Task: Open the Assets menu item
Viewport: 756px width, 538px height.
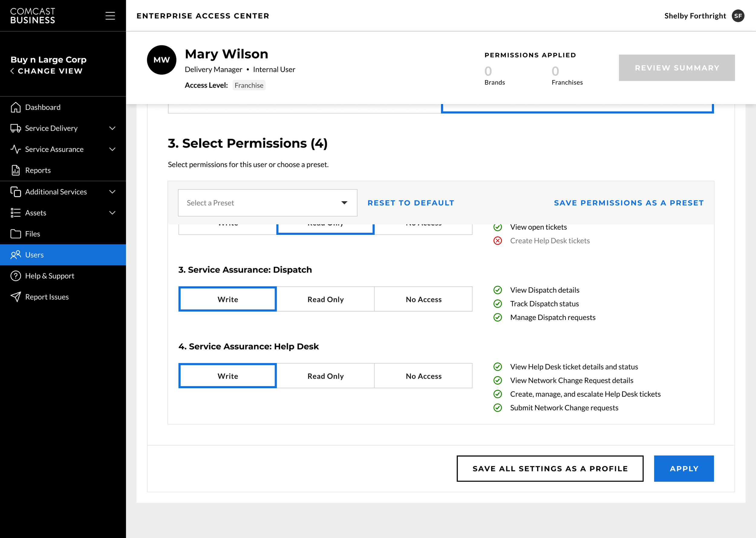Action: coord(36,213)
